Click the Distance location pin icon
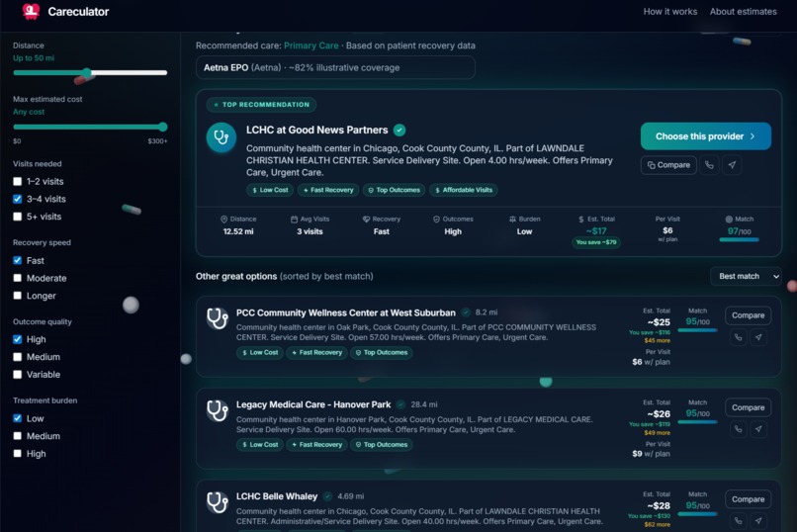This screenshot has width=797, height=532. coord(223,219)
